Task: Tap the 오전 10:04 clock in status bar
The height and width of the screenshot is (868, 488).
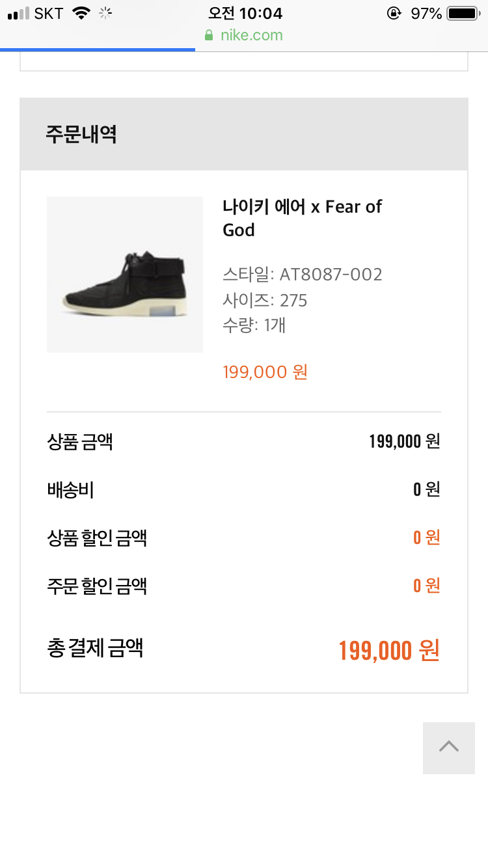Action: [x=245, y=13]
